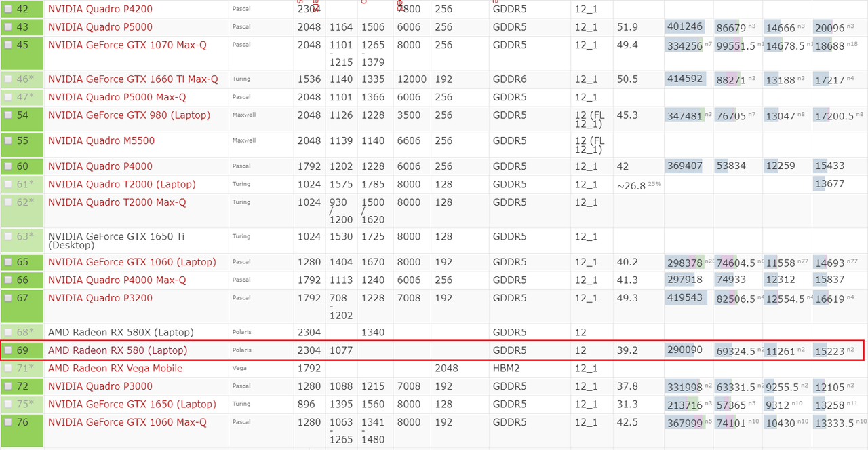Open NVIDIA Quadro T2000 (Laptop) link
The width and height of the screenshot is (868, 450).
[x=121, y=185]
